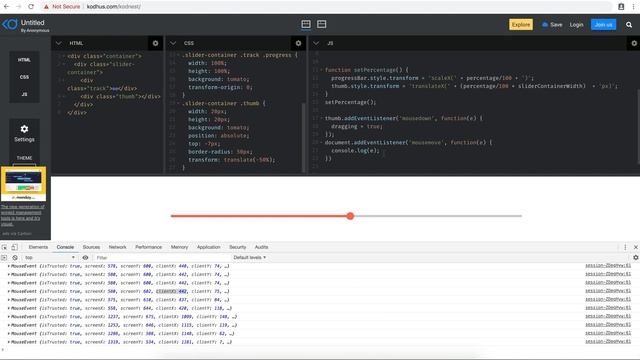Click the Not Secure warning icon
This screenshot has height=360, width=640.
point(46,7)
